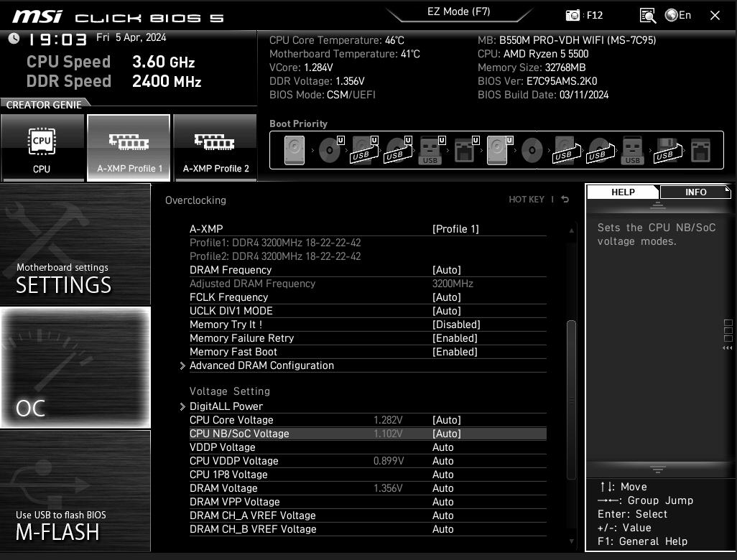Viewport: 737px width, 560px height.
Task: Expand Advanced DRAM Configuration submenu
Action: (261, 365)
